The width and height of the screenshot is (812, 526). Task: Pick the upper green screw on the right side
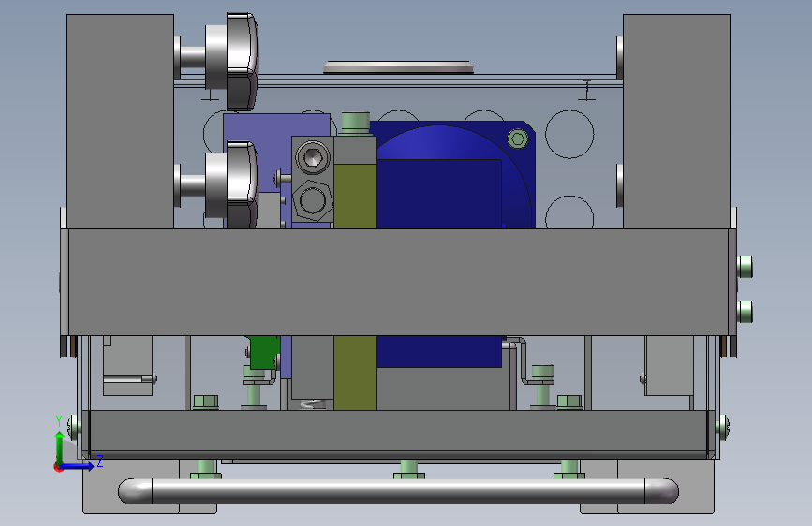point(745,267)
